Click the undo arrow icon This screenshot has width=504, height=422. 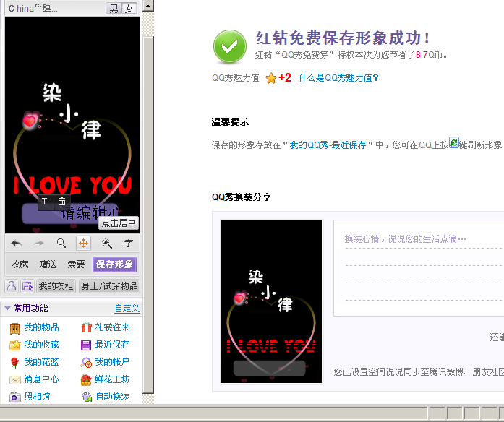pyautogui.click(x=17, y=243)
